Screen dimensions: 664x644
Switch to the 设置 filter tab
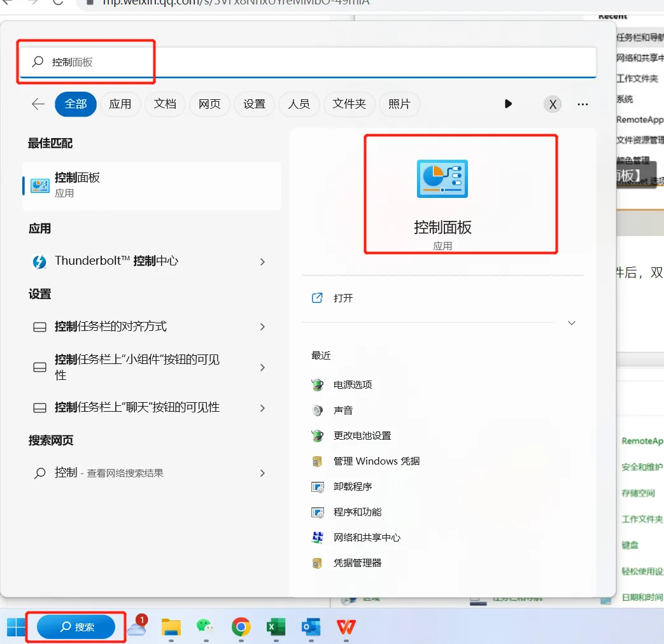(x=255, y=104)
